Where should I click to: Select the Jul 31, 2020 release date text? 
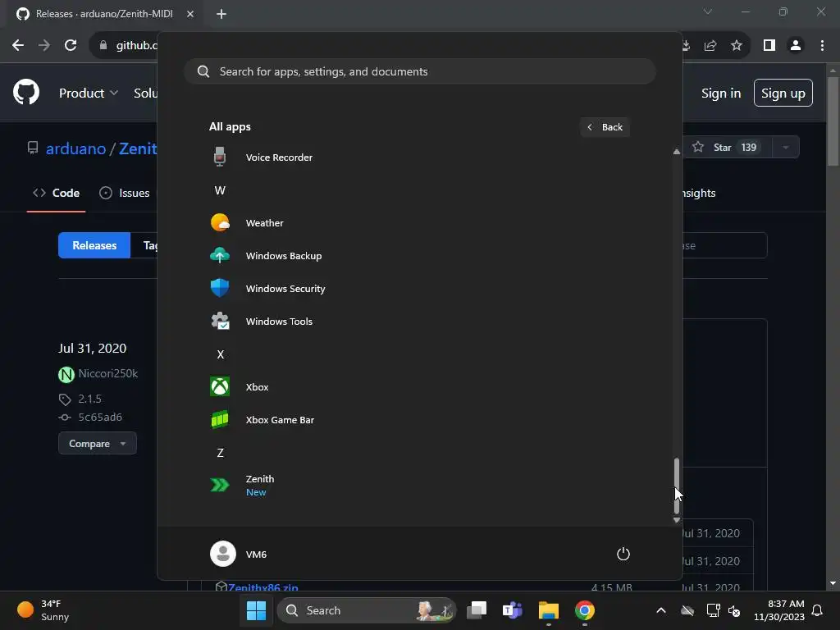(x=92, y=348)
